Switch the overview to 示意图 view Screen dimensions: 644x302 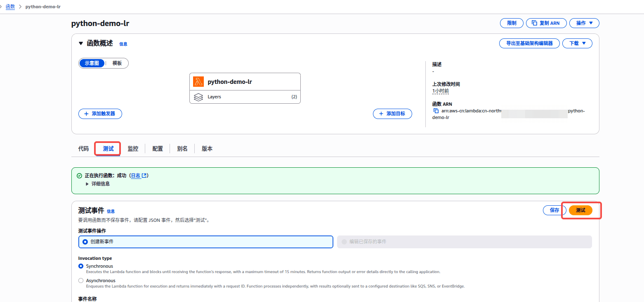pos(92,63)
